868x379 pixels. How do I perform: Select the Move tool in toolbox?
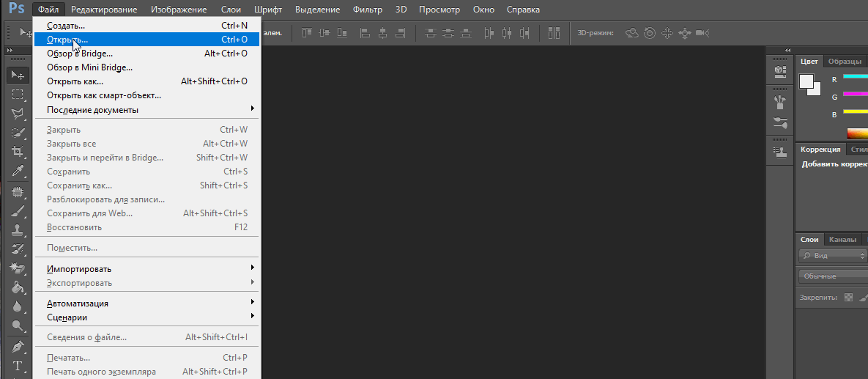18,75
